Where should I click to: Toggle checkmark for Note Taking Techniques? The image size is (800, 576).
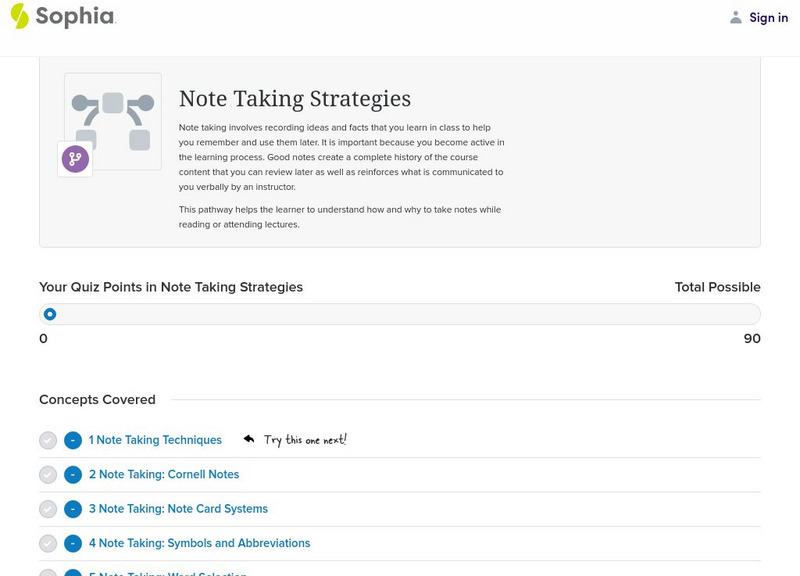(48, 440)
